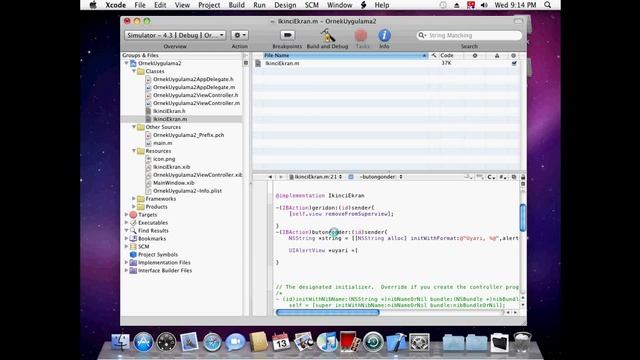Viewport: 640px width, 360px height.
Task: Click the warnings column header icon
Action: [497, 56]
